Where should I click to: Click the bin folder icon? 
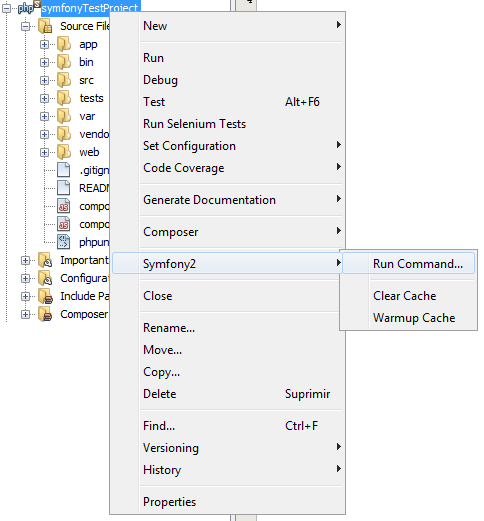coord(64,62)
